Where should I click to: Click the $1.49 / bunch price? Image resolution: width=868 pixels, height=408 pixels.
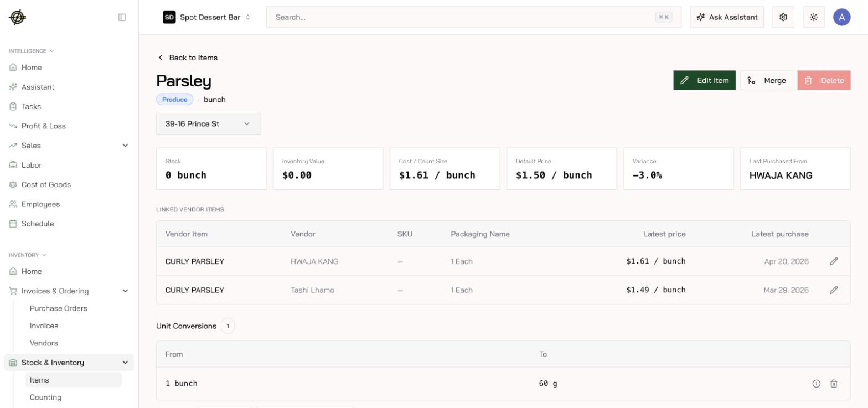point(656,290)
